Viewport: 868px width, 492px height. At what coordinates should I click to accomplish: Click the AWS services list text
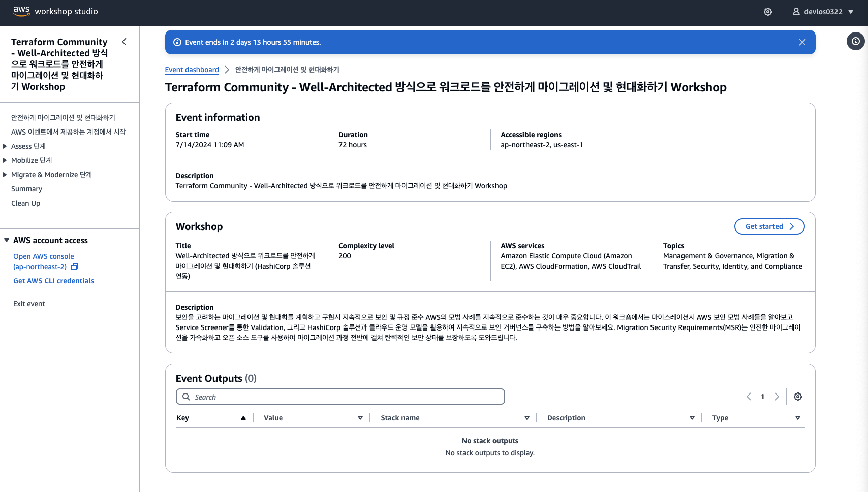[x=571, y=261]
